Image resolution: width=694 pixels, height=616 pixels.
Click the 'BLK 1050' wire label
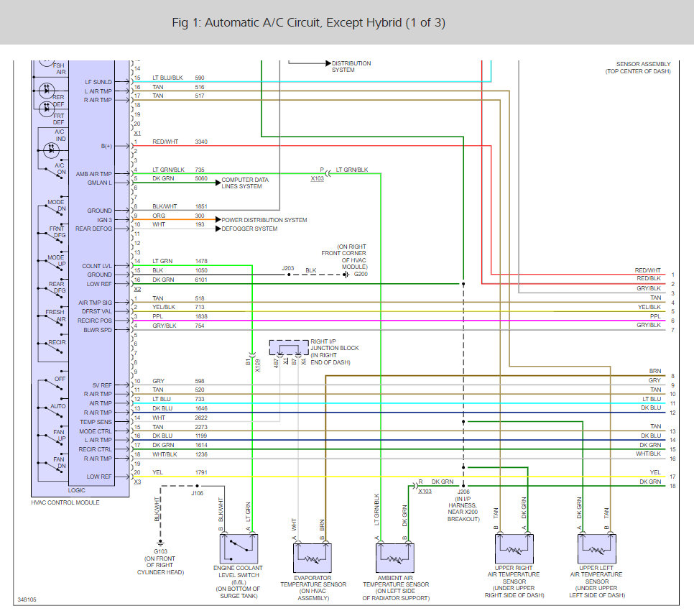[x=180, y=270]
